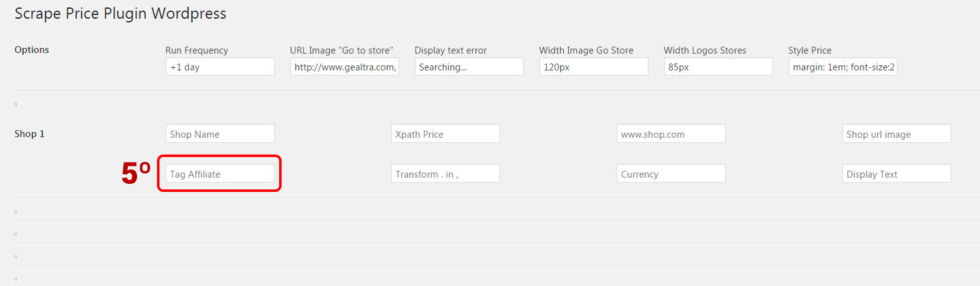
Task: Click the Shop 1 section label
Action: pyautogui.click(x=29, y=134)
